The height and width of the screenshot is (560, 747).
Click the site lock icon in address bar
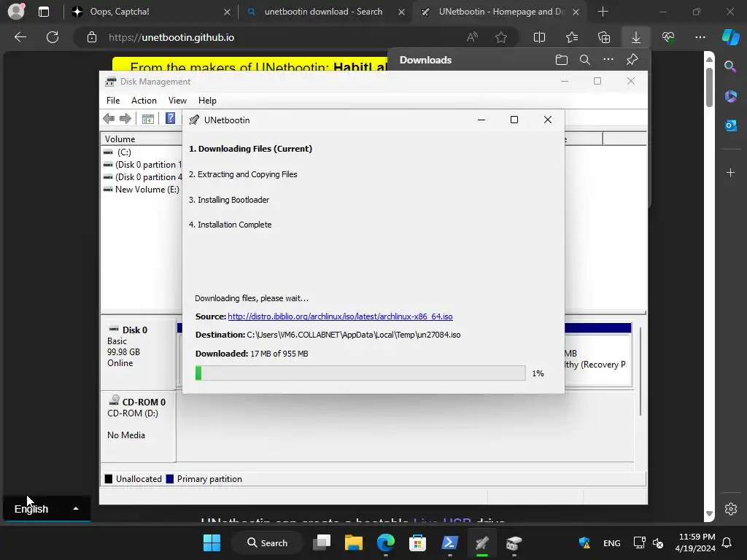click(x=92, y=37)
